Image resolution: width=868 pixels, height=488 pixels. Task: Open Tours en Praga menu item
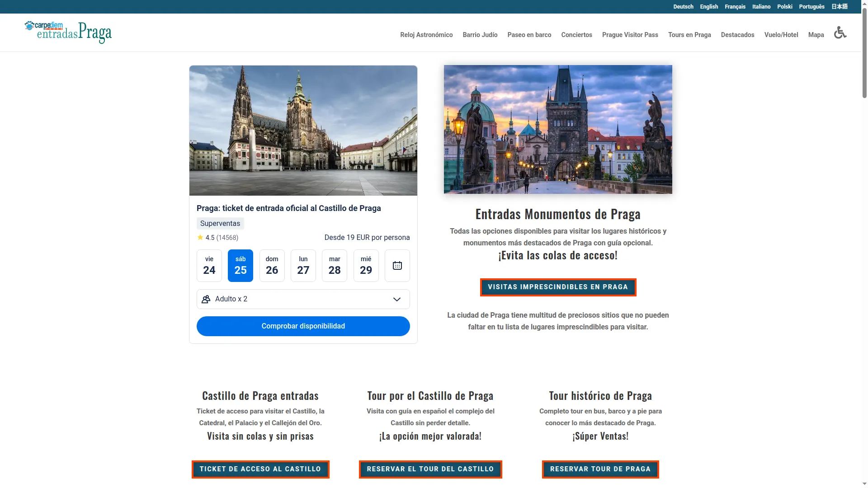(689, 35)
